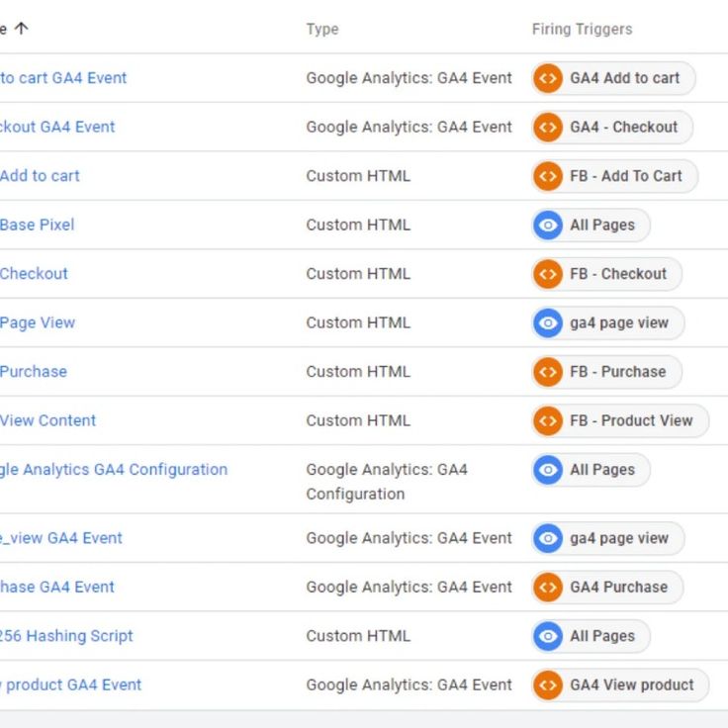Click 'Google Analytics: GA4 Event' type in to cart row
728x728 pixels.
click(409, 78)
